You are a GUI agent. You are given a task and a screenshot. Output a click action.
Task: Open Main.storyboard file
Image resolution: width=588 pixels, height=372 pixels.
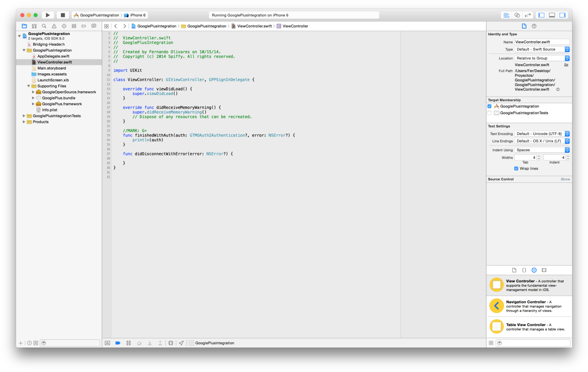52,68
